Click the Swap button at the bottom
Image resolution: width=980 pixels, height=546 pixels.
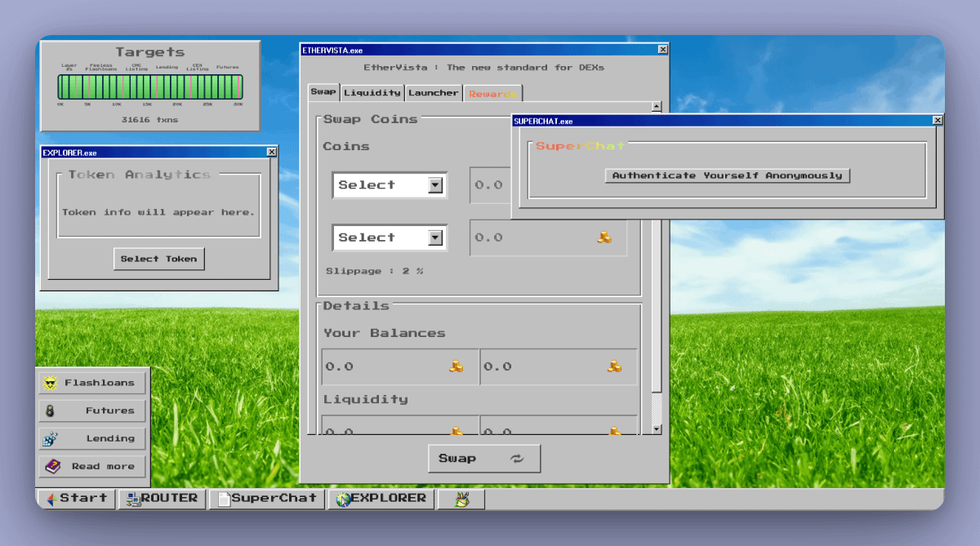coord(484,459)
